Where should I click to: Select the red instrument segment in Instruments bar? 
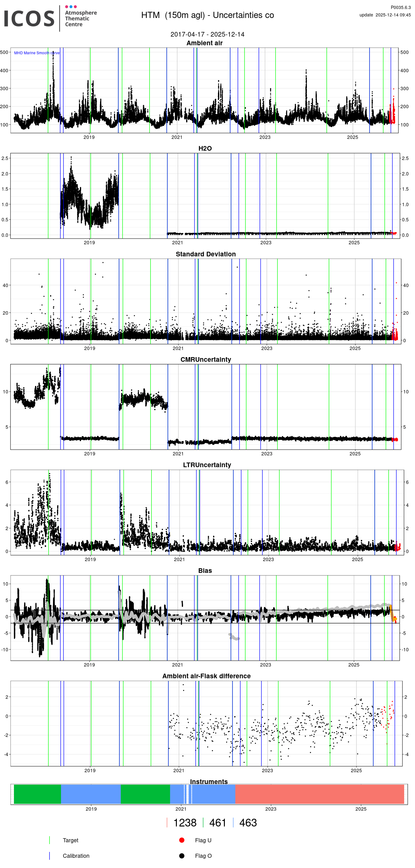[319, 794]
